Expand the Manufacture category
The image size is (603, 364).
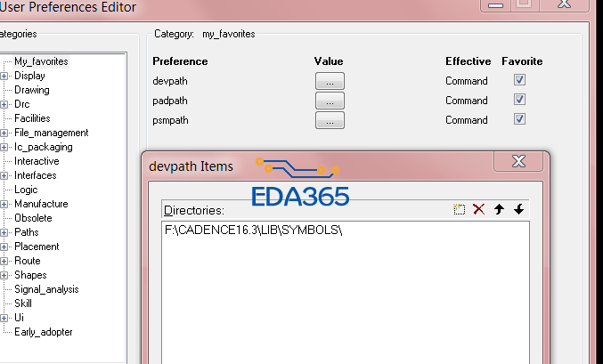click(x=4, y=204)
